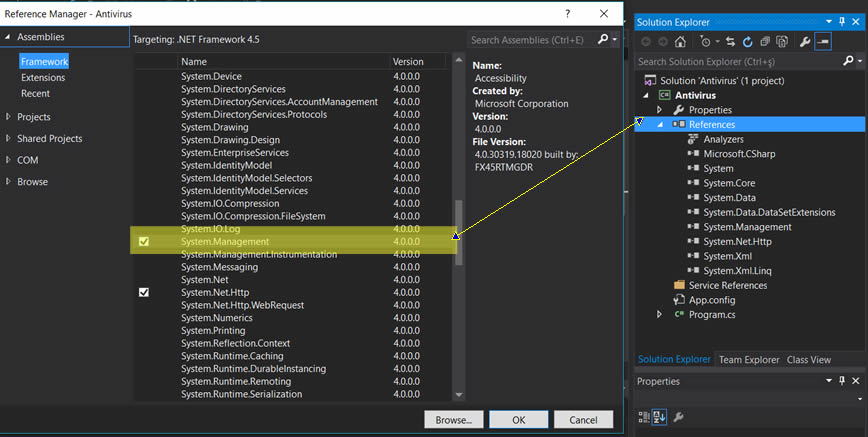Switch to the Class View tab
Screen dimensions: 868x437
tap(808, 360)
